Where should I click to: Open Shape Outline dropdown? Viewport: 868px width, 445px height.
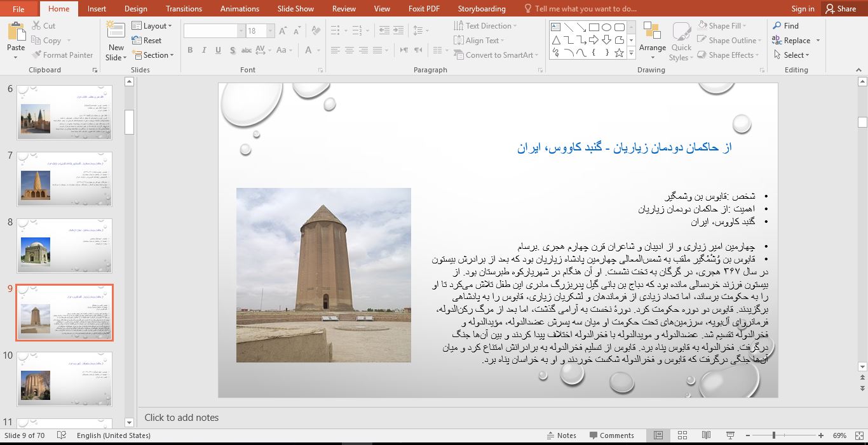point(729,41)
